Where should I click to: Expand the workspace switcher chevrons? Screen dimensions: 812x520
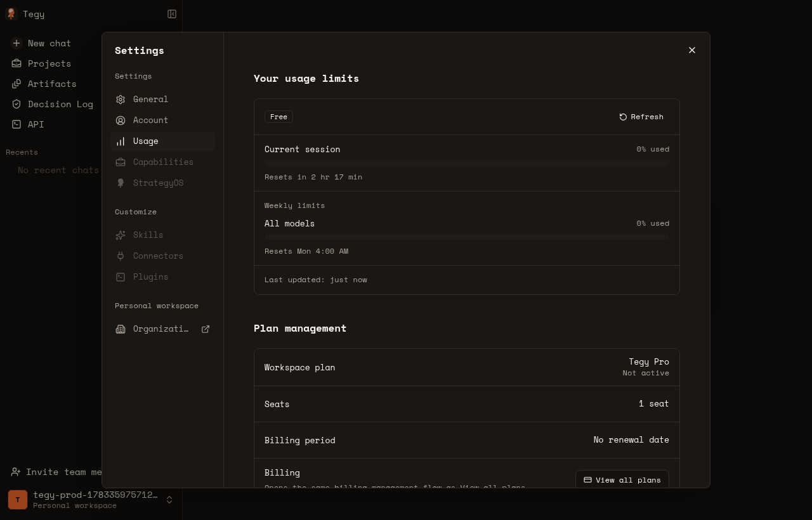coord(169,500)
